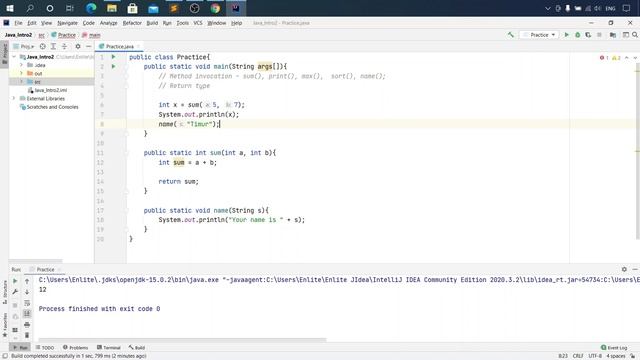Open the Layout toolbar icon beside search
The width and height of the screenshot is (640, 360).
pyautogui.click(x=625, y=35)
